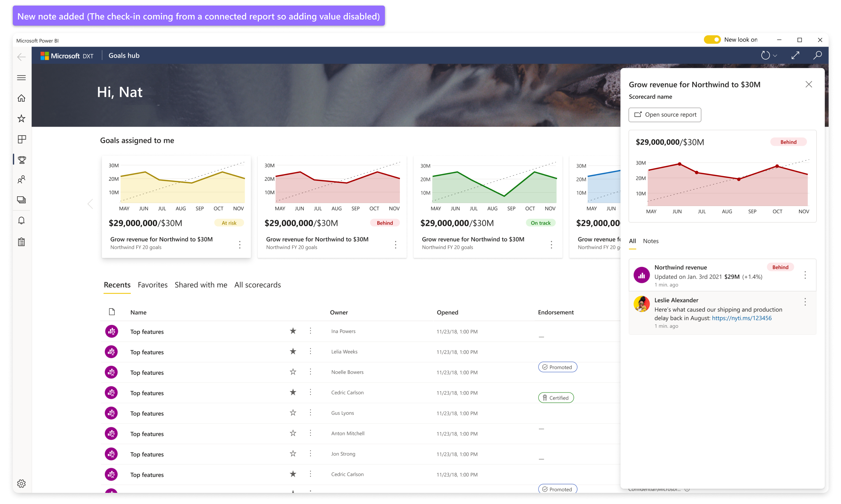841x504 pixels.
Task: Click the Goals hub title
Action: pyautogui.click(x=124, y=55)
